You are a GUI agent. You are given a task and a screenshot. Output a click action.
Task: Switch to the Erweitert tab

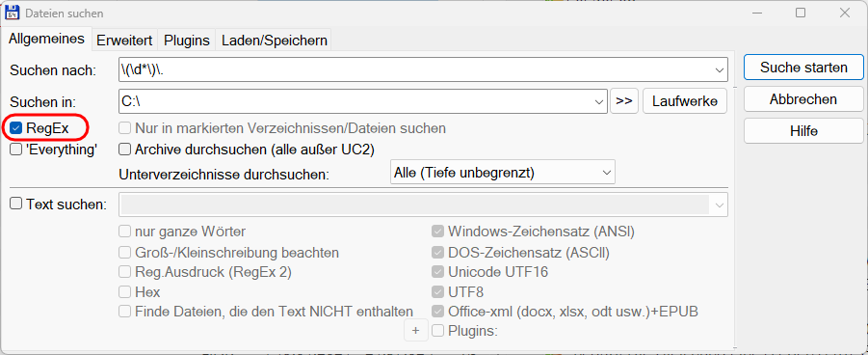pos(124,41)
